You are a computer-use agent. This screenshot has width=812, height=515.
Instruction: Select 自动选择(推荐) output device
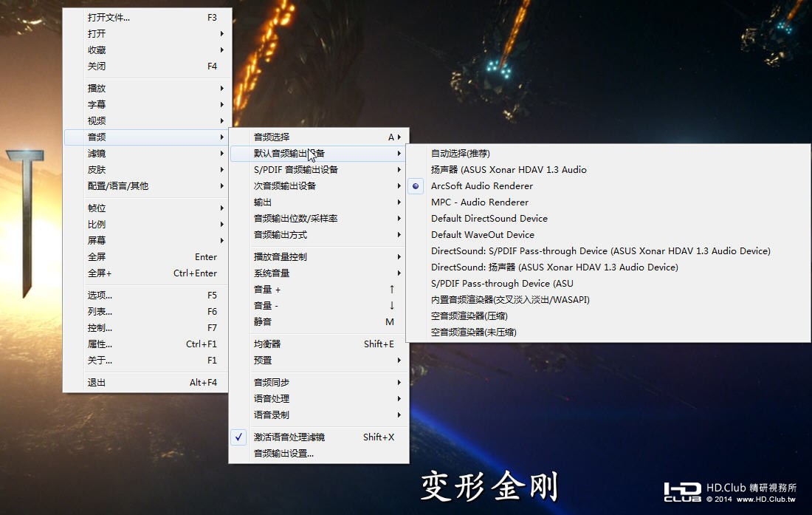[x=608, y=154]
